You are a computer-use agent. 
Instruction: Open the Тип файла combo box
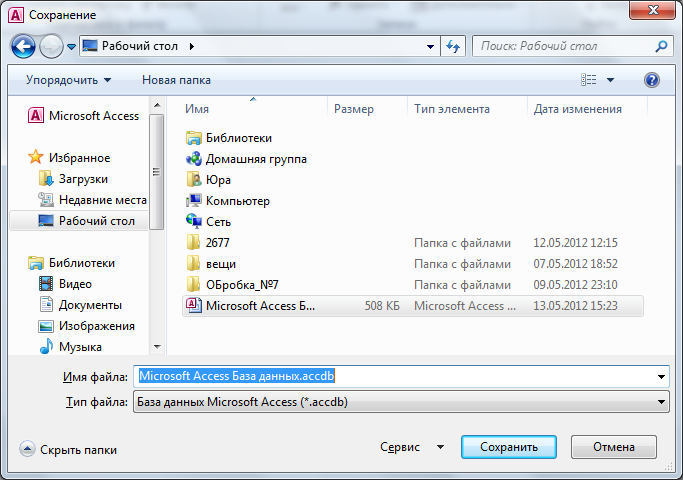[x=401, y=402]
